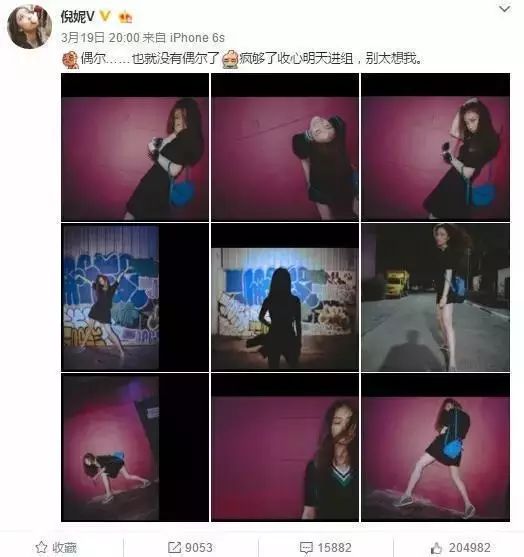The image size is (524, 557).
Task: Click the crown membership icon
Action: coord(125,17)
